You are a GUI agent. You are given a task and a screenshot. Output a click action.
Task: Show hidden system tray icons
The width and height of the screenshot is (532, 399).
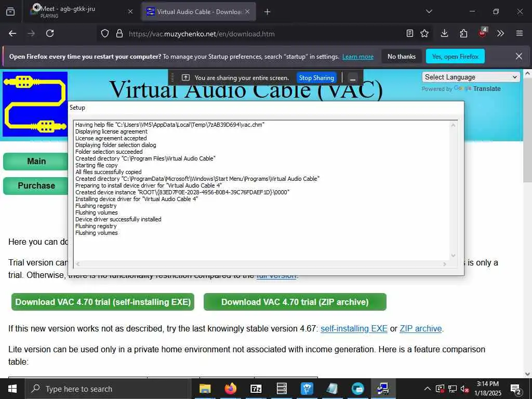428,389
